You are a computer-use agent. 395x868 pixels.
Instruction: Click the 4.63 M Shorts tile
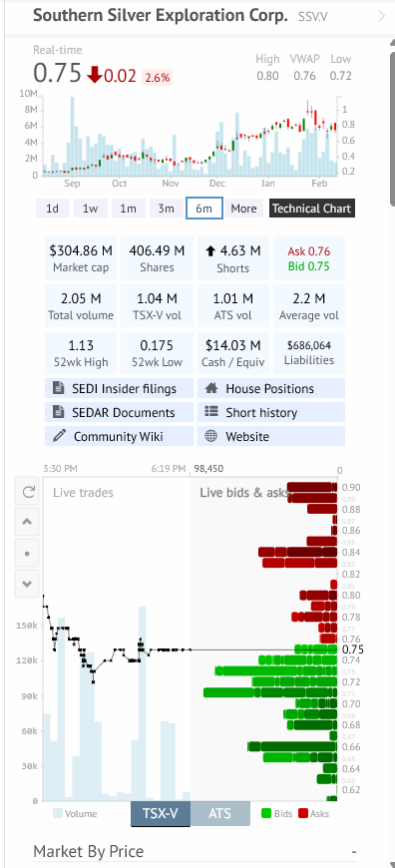click(232, 258)
